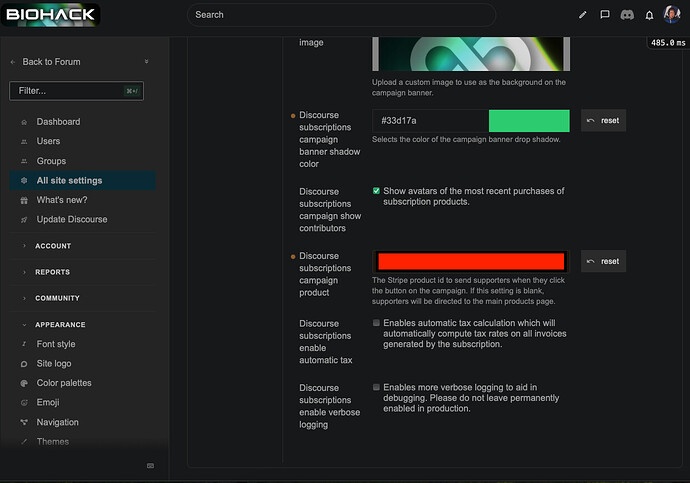Click the Discord icon in header
690x483 pixels.
627,15
